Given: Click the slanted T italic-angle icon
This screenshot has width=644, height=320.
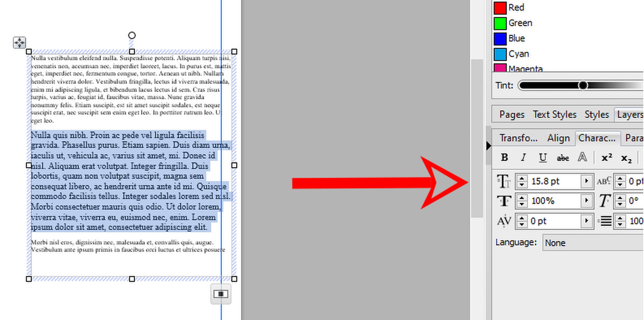Looking at the screenshot, I should click(x=604, y=201).
